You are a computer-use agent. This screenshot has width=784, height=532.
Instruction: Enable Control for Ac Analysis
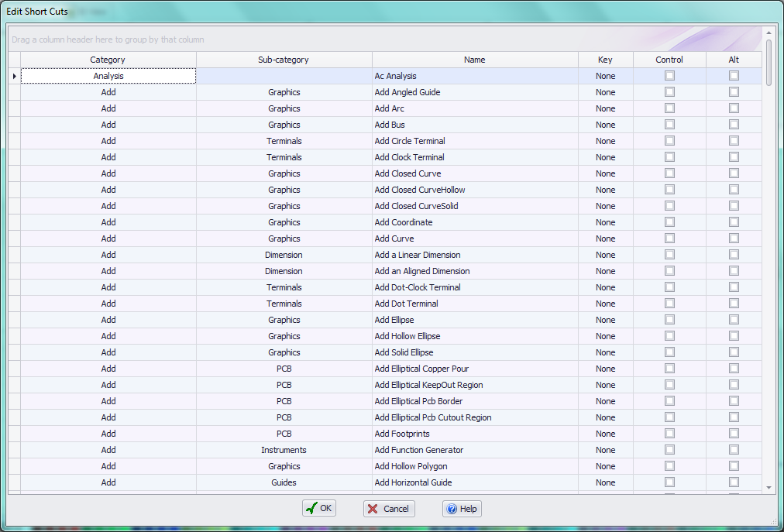point(669,75)
